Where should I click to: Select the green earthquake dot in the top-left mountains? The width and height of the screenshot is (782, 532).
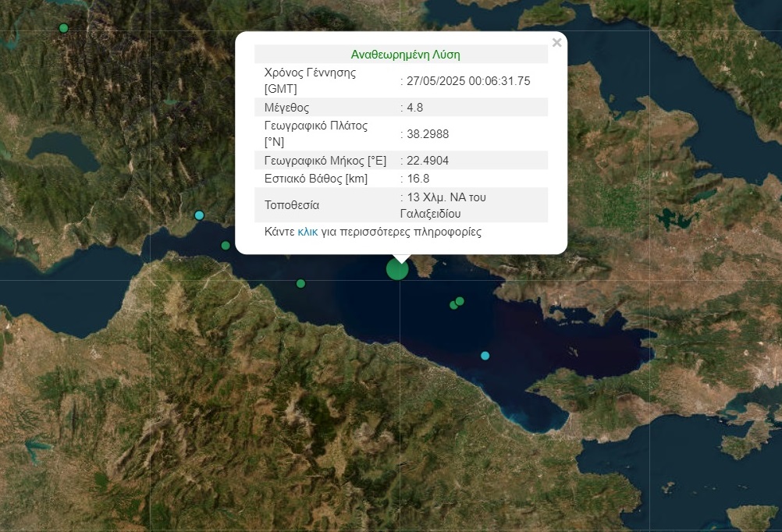pyautogui.click(x=62, y=27)
